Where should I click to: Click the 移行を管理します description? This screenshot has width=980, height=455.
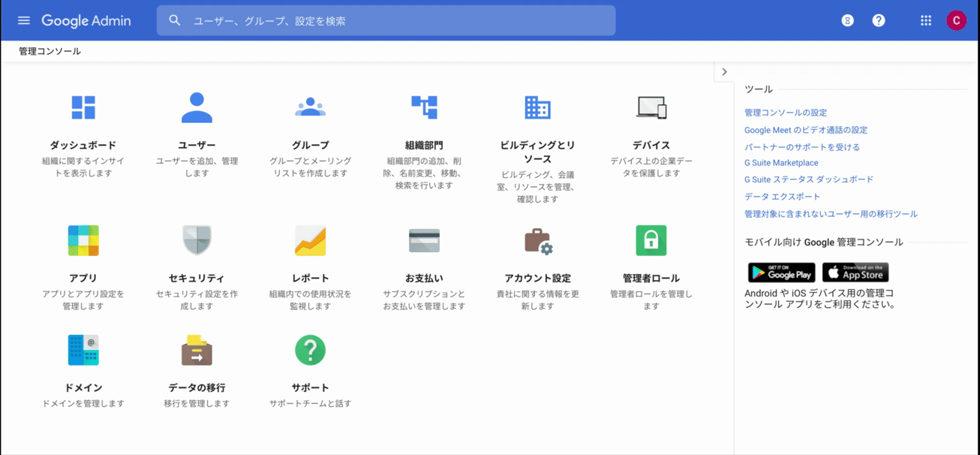pyautogui.click(x=197, y=403)
